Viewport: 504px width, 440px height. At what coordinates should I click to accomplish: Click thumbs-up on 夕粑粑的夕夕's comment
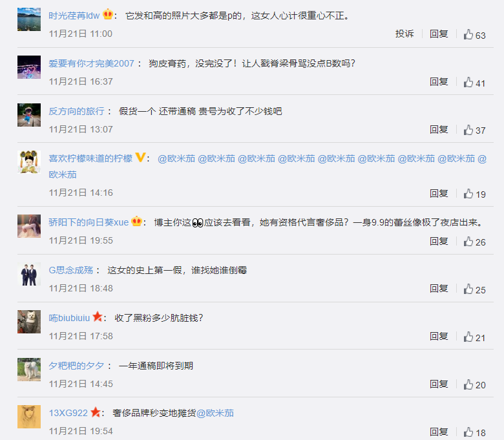(x=468, y=384)
